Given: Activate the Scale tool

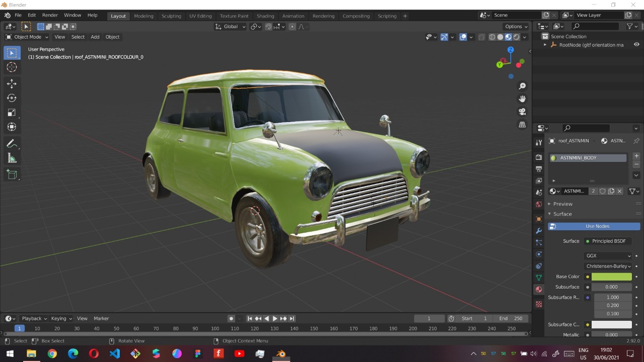Looking at the screenshot, I should pyautogui.click(x=12, y=113).
